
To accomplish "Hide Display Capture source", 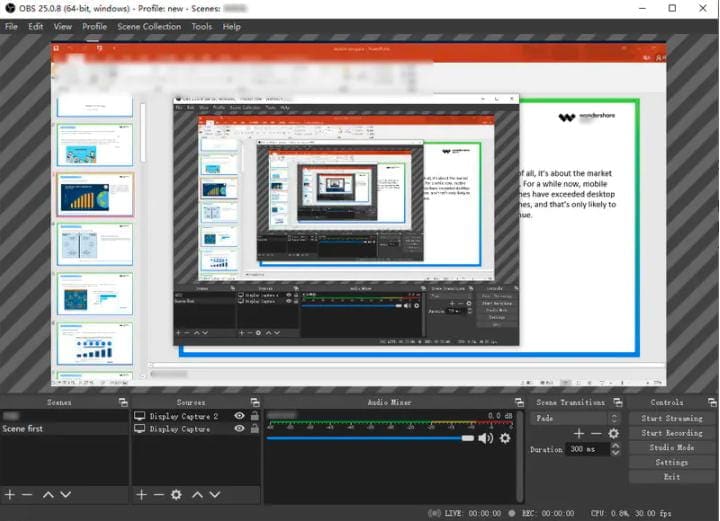I will click(x=239, y=428).
